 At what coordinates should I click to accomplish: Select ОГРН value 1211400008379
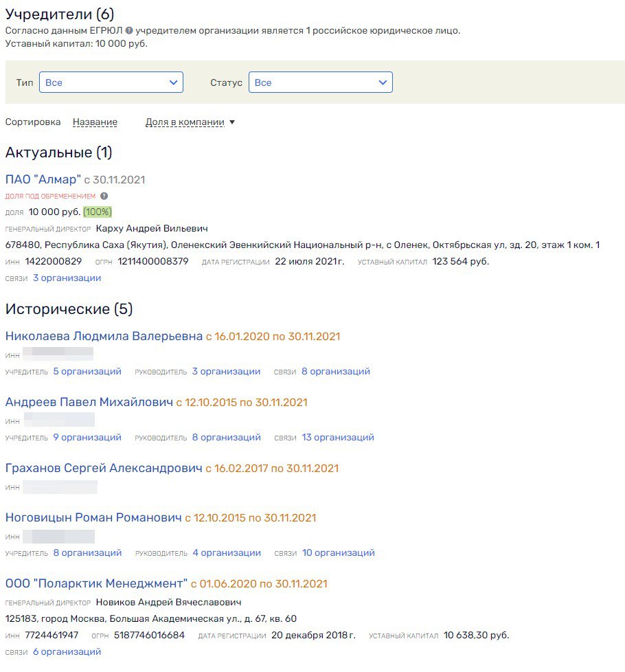153,261
